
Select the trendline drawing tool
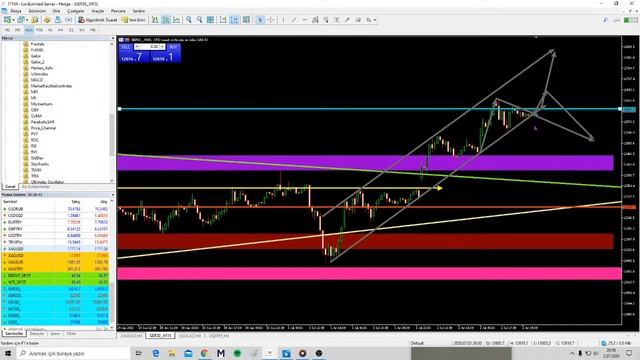[294, 20]
